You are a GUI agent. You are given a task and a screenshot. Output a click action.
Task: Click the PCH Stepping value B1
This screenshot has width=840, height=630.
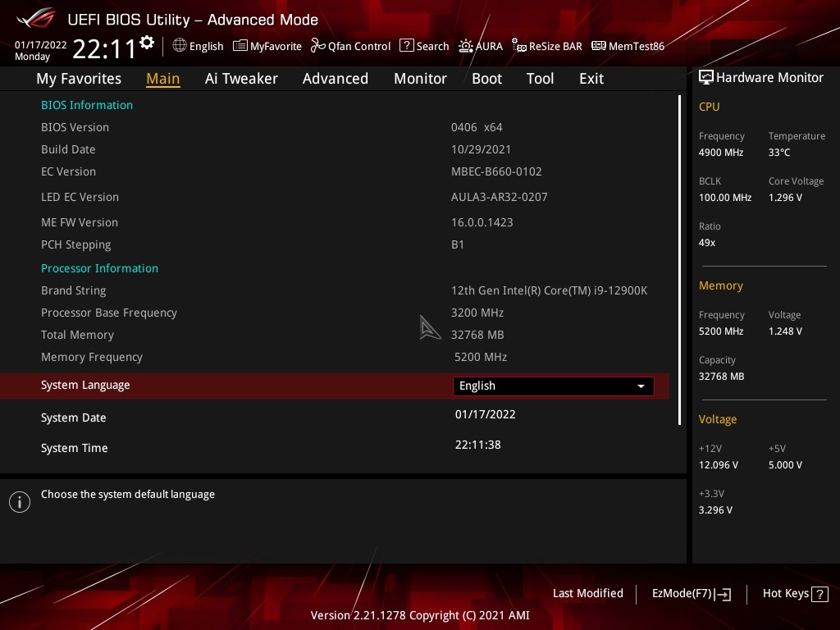(458, 244)
